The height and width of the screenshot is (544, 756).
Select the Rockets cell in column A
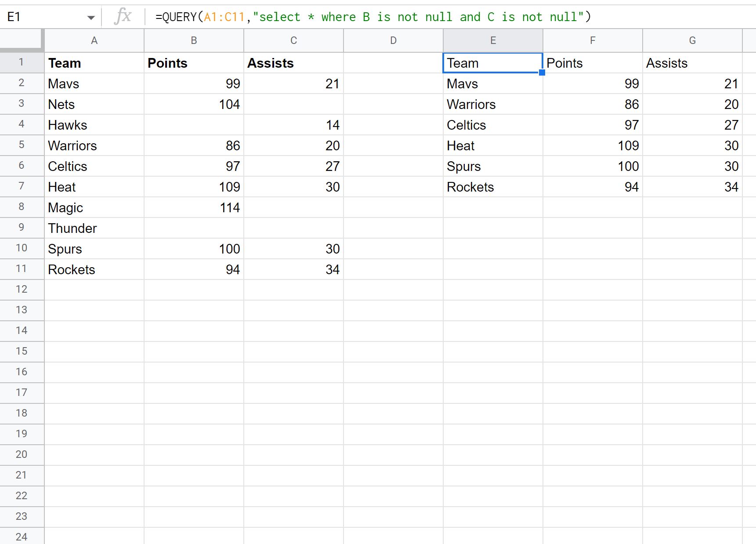[94, 269]
